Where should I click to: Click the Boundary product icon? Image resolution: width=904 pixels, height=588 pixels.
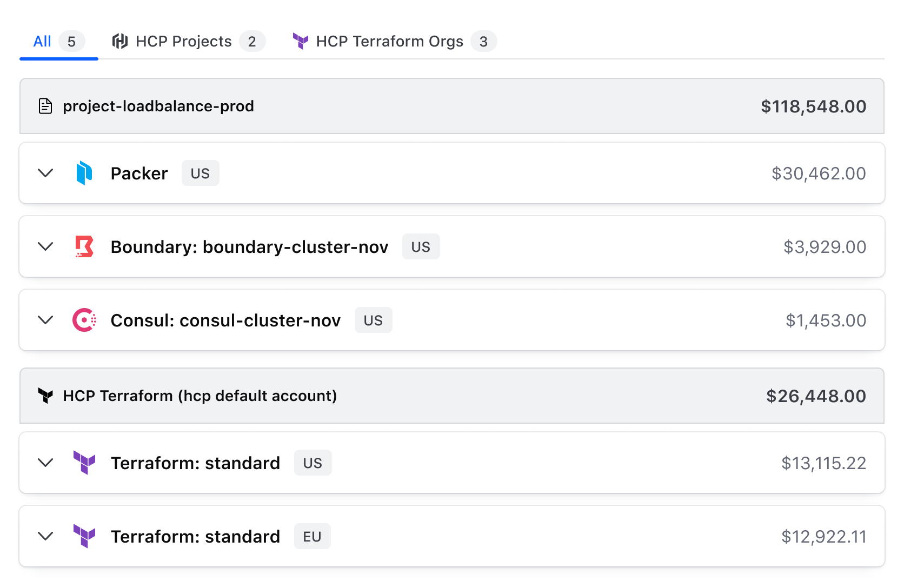84,246
